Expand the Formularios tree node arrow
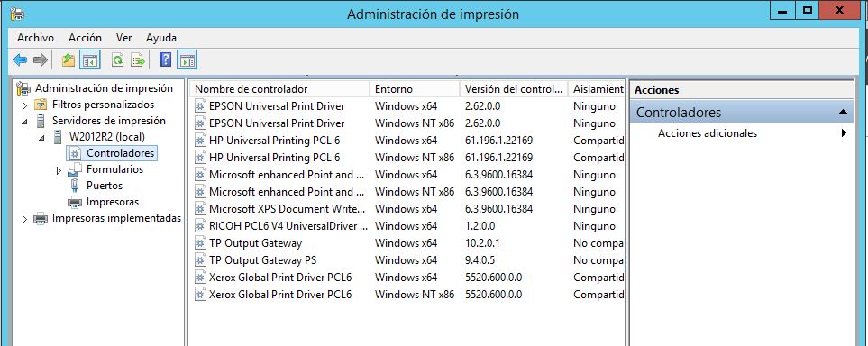This screenshot has width=868, height=346. coord(59,170)
